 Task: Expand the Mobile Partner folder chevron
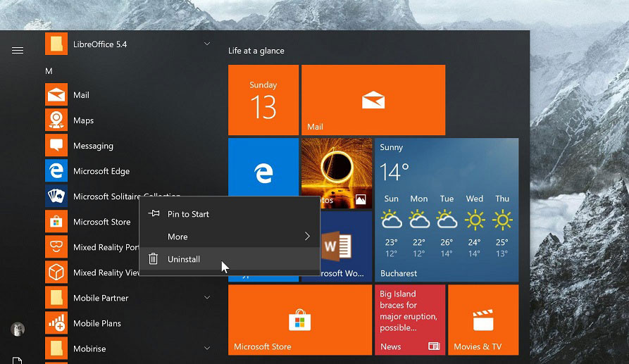(x=207, y=298)
